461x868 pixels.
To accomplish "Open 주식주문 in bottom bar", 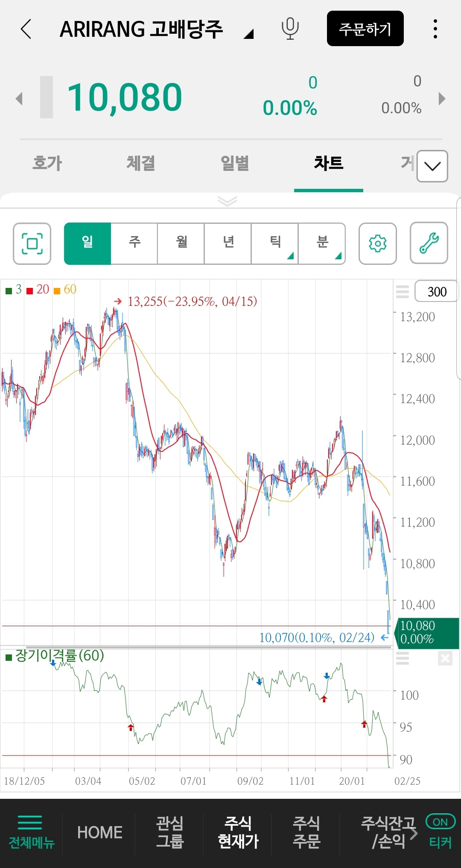I will [306, 832].
